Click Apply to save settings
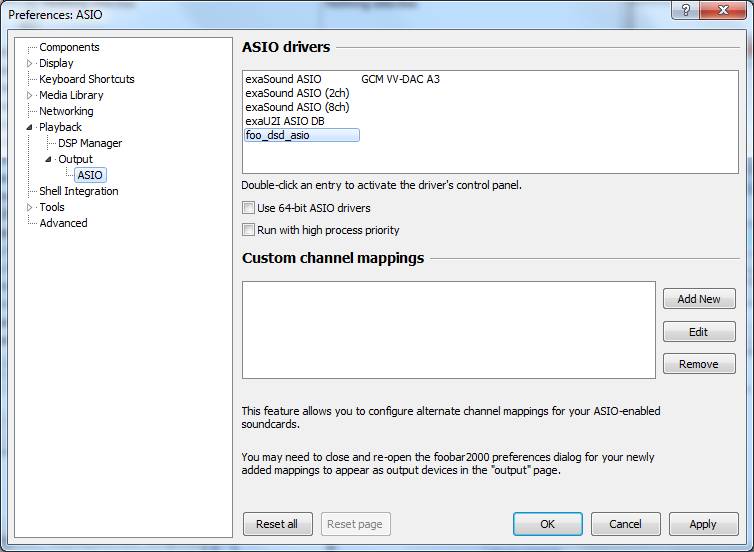The image size is (754, 552). pos(703,524)
